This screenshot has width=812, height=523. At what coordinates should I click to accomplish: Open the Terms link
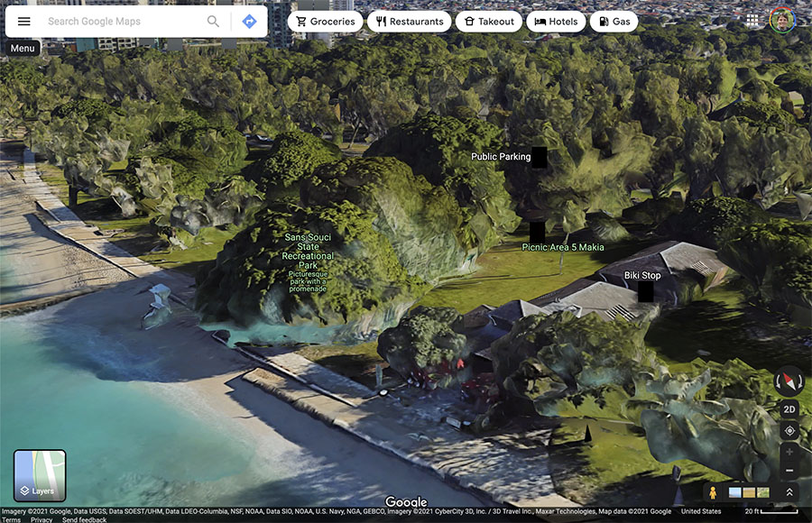tap(11, 519)
